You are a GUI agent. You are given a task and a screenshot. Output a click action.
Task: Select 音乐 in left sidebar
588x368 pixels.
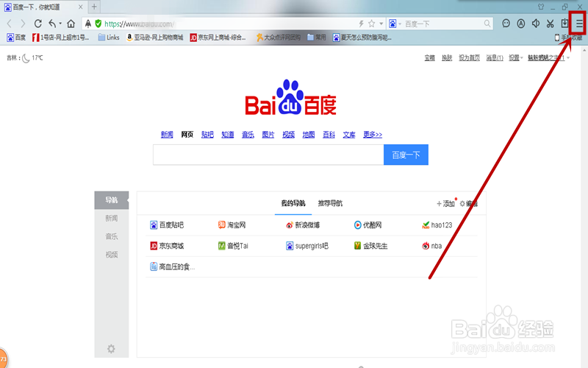112,236
